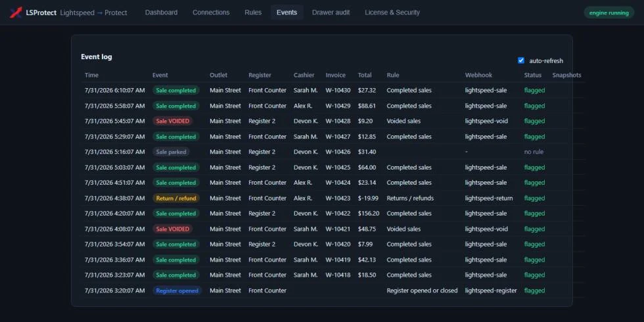644x322 pixels.
Task: Click the Webhook column header
Action: click(x=478, y=75)
